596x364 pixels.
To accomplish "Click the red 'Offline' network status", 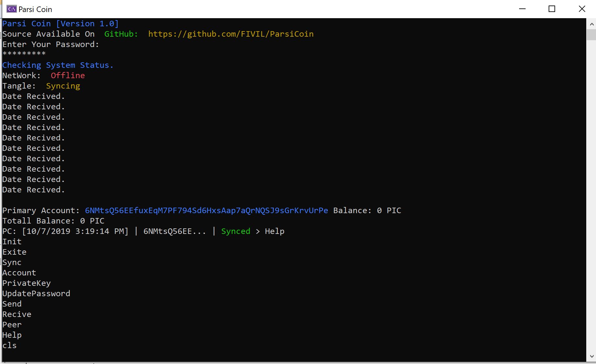I will [68, 76].
